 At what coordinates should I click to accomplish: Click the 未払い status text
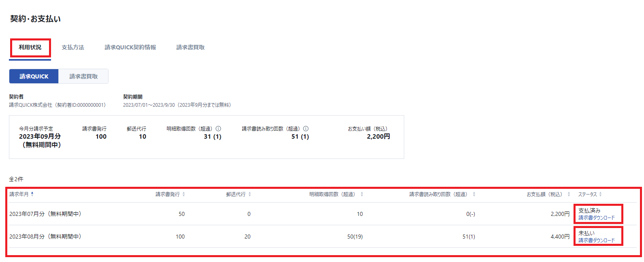[x=586, y=233]
